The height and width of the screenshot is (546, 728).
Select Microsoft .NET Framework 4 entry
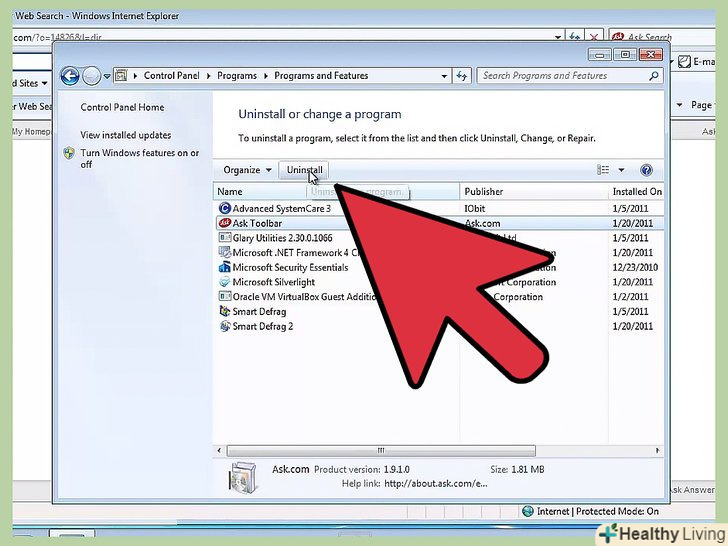pos(439,253)
